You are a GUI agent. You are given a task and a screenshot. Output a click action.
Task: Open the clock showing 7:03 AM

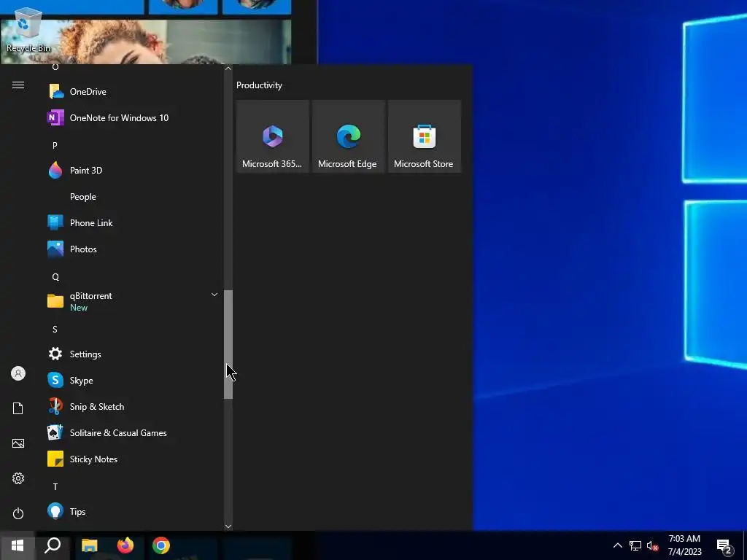[684, 545]
